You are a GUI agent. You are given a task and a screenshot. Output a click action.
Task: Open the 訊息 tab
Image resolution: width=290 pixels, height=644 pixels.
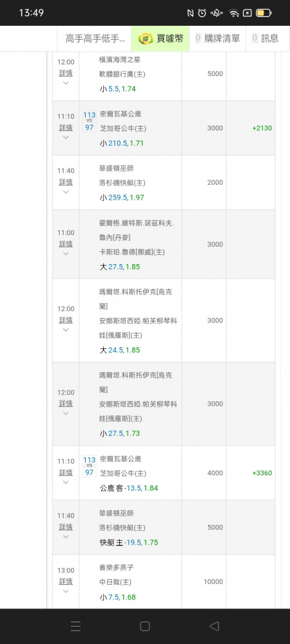266,39
